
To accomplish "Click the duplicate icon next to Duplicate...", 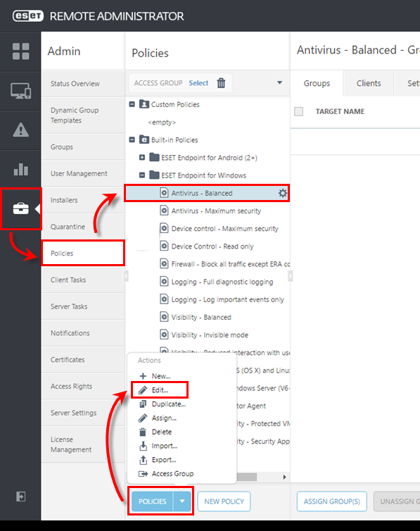I will coord(143,404).
